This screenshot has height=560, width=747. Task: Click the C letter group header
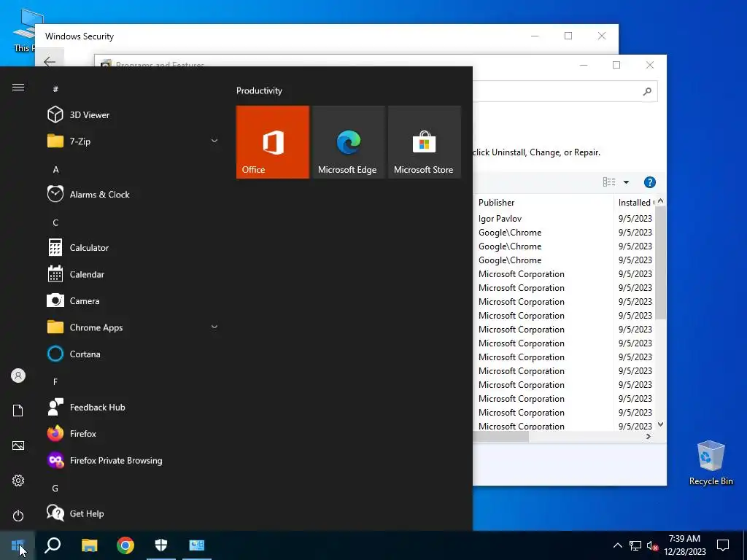[x=55, y=223]
